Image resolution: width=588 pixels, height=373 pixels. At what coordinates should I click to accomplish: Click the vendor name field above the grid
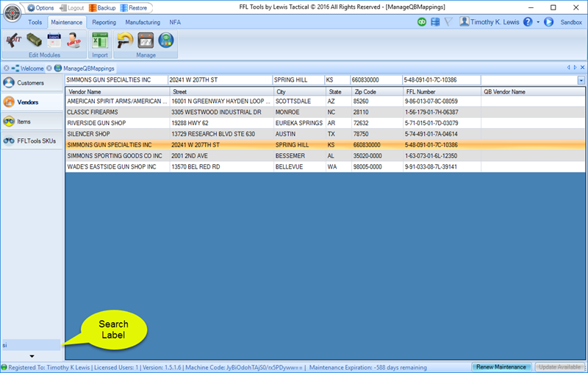116,80
